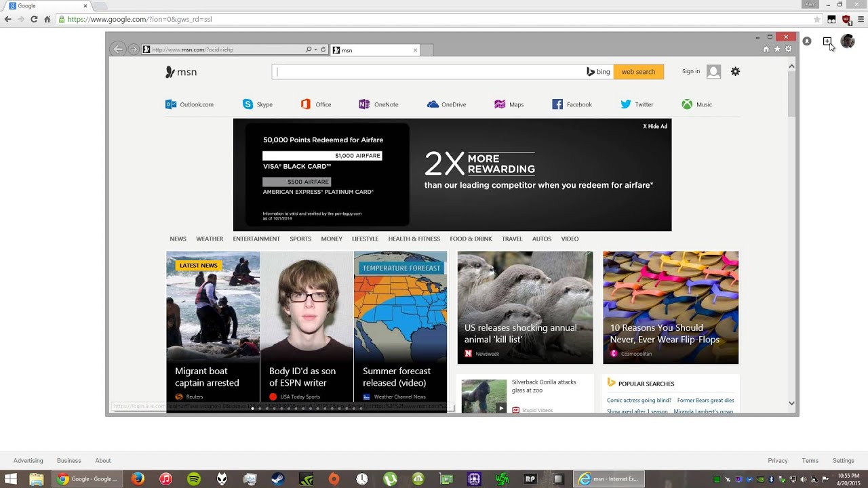Click Former Bears great dies search
Screen dimensions: 868x488
click(705, 400)
